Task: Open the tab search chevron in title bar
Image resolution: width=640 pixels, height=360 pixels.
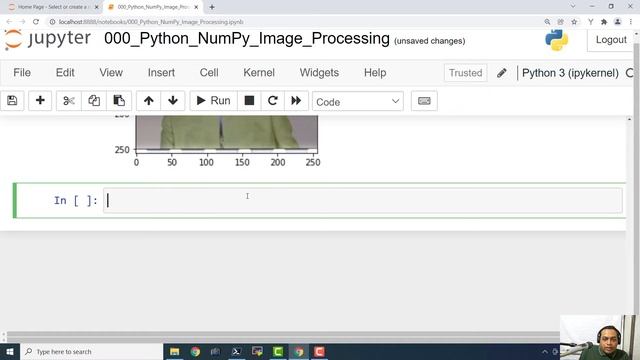Action: 573,6
